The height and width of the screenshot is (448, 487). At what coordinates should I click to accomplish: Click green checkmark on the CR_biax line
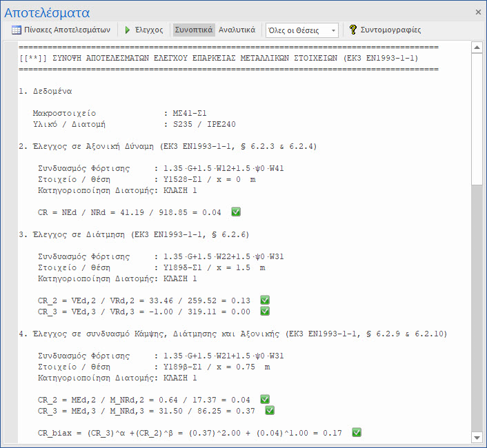click(357, 432)
